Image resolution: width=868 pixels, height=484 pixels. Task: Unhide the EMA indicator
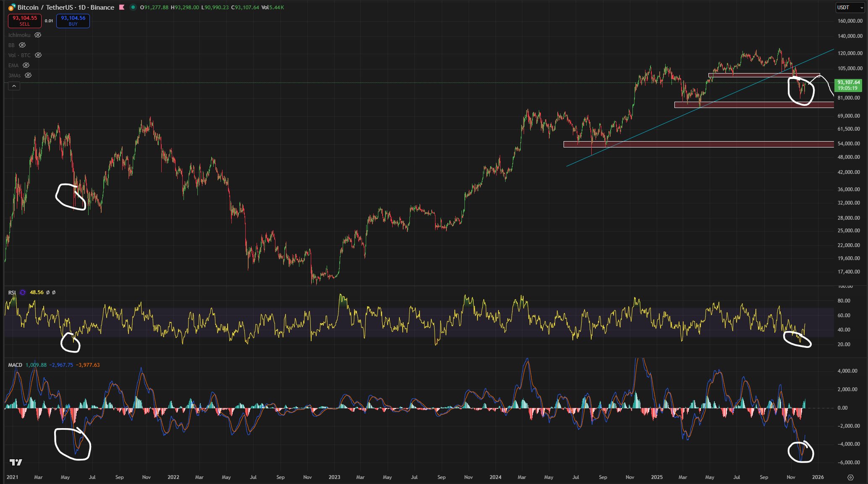[26, 65]
